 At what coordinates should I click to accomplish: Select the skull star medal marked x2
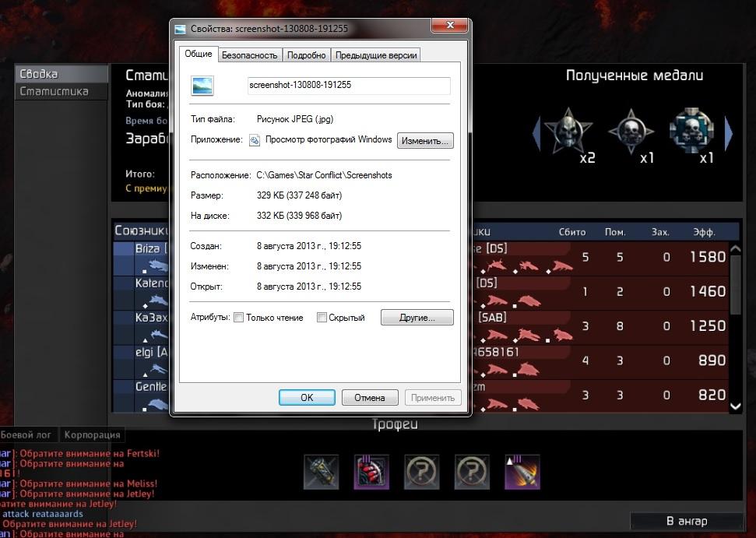pos(568,132)
